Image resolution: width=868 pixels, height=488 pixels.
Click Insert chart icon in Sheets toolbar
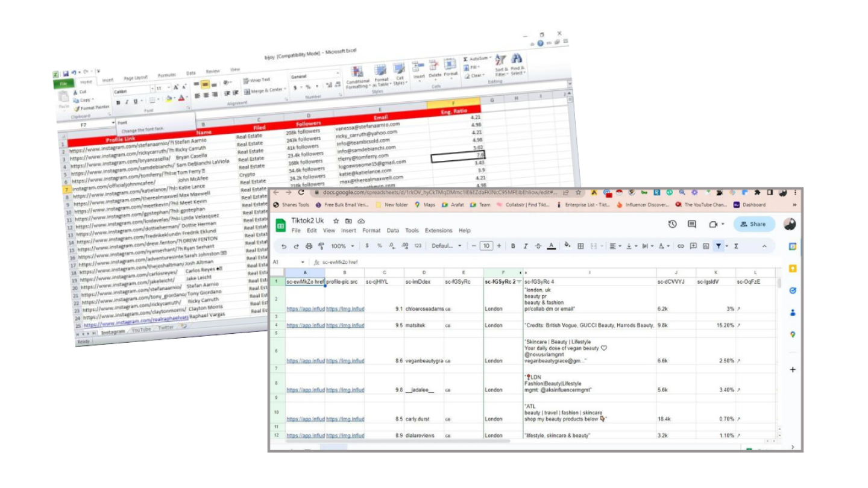[x=706, y=246]
